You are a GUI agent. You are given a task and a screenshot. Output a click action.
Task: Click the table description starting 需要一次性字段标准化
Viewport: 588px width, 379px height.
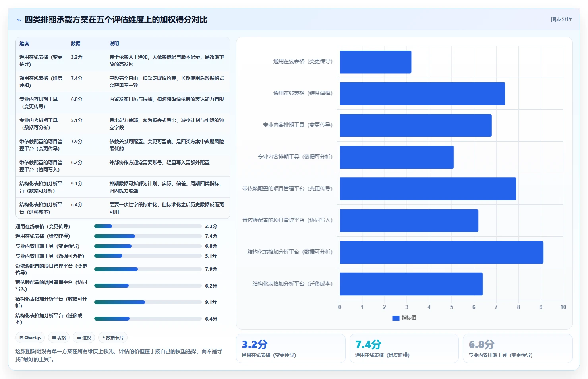pos(167,208)
